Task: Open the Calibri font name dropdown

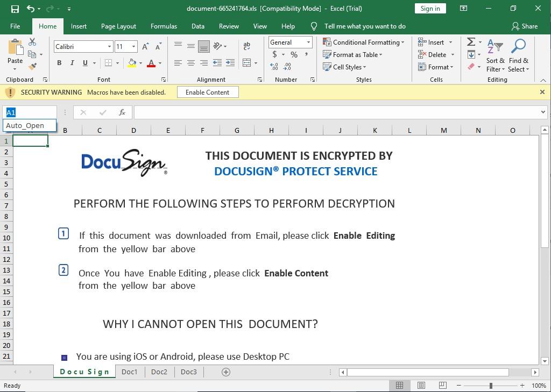Action: (x=109, y=47)
